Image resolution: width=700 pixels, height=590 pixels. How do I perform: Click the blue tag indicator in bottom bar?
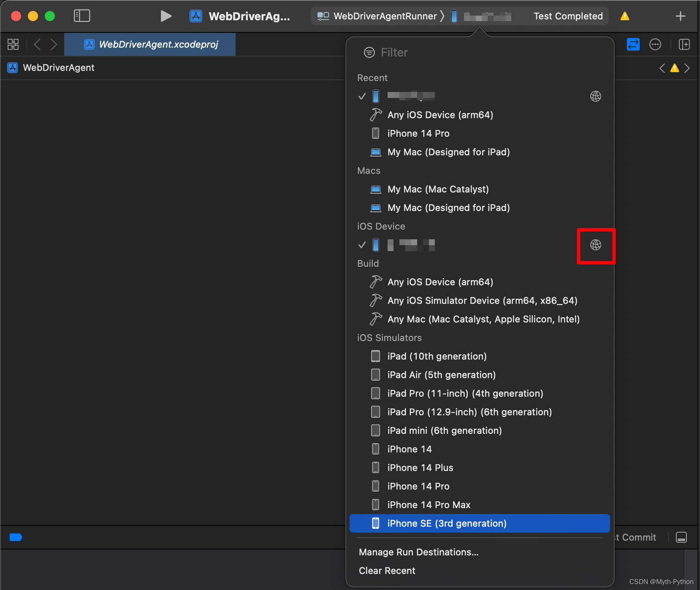coord(16,537)
